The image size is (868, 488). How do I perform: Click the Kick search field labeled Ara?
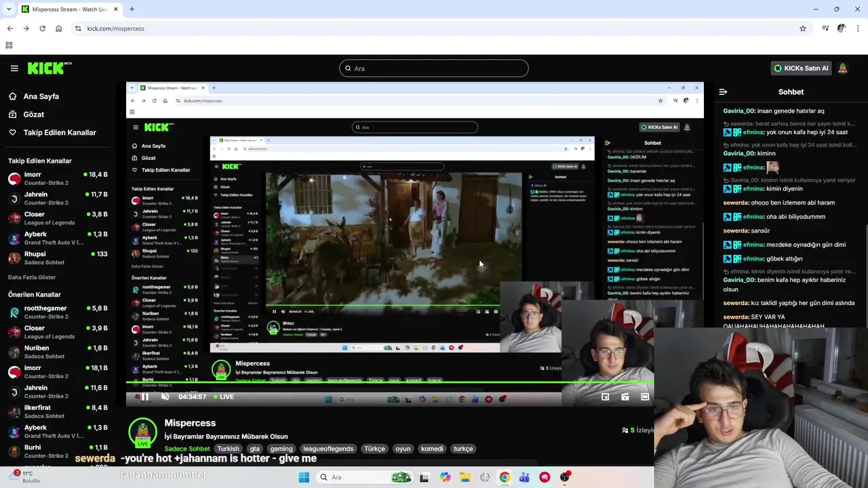tap(434, 68)
